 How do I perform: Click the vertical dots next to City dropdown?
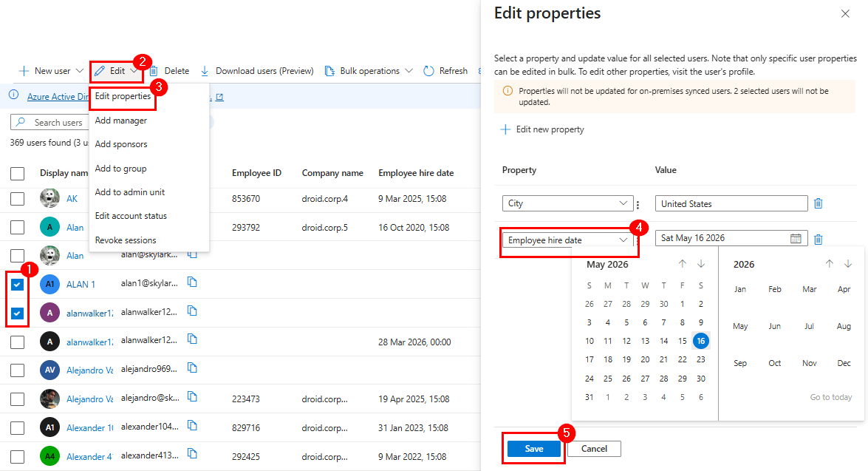click(x=638, y=205)
